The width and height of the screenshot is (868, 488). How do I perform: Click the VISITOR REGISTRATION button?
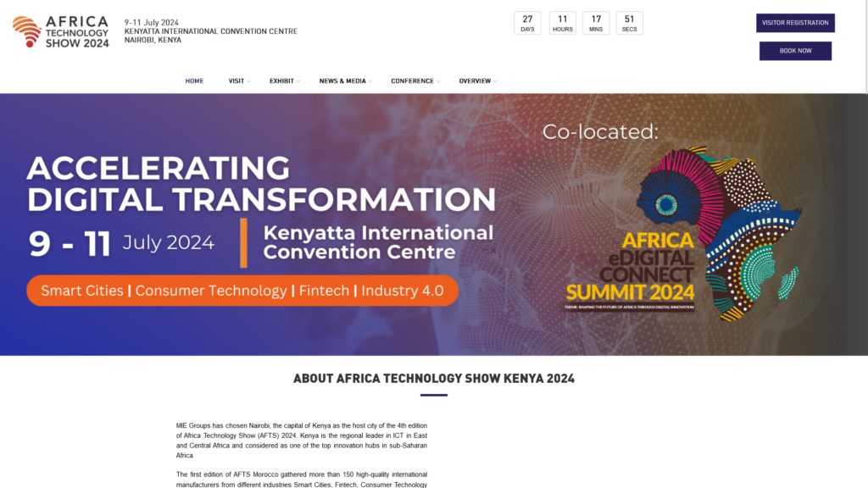click(x=795, y=23)
